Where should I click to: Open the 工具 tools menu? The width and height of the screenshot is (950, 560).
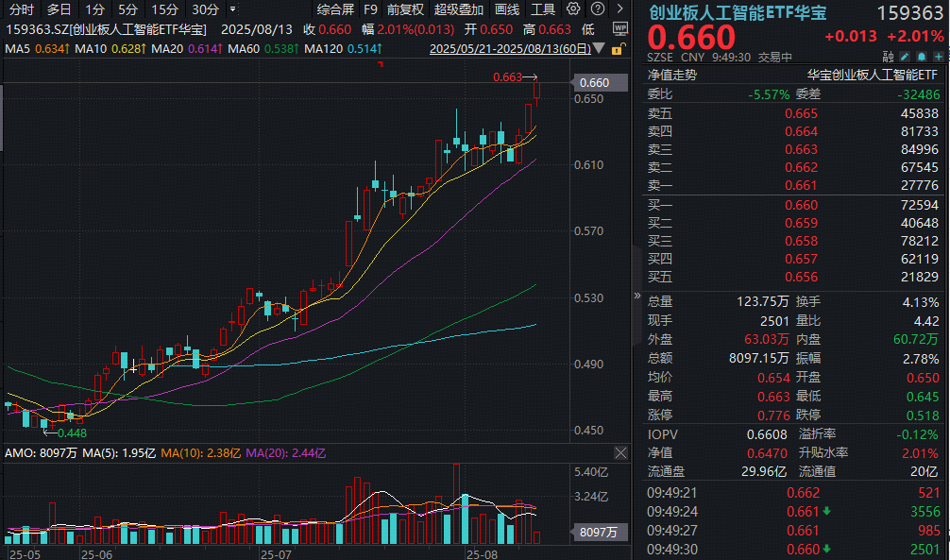coord(543,9)
